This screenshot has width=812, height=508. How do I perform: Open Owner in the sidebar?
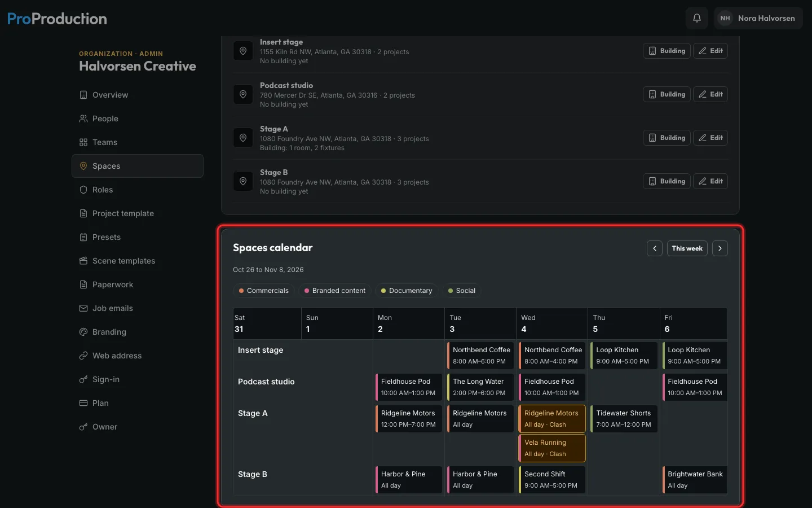138,427
